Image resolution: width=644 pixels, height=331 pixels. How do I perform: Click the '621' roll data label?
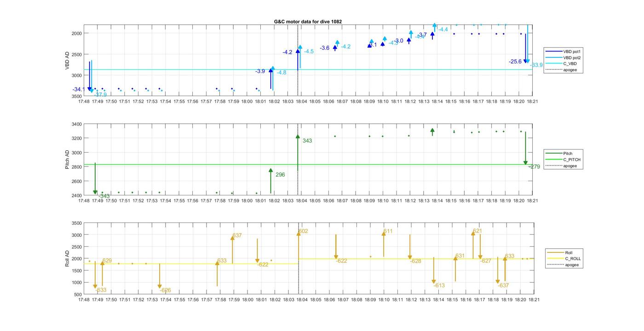(477, 231)
